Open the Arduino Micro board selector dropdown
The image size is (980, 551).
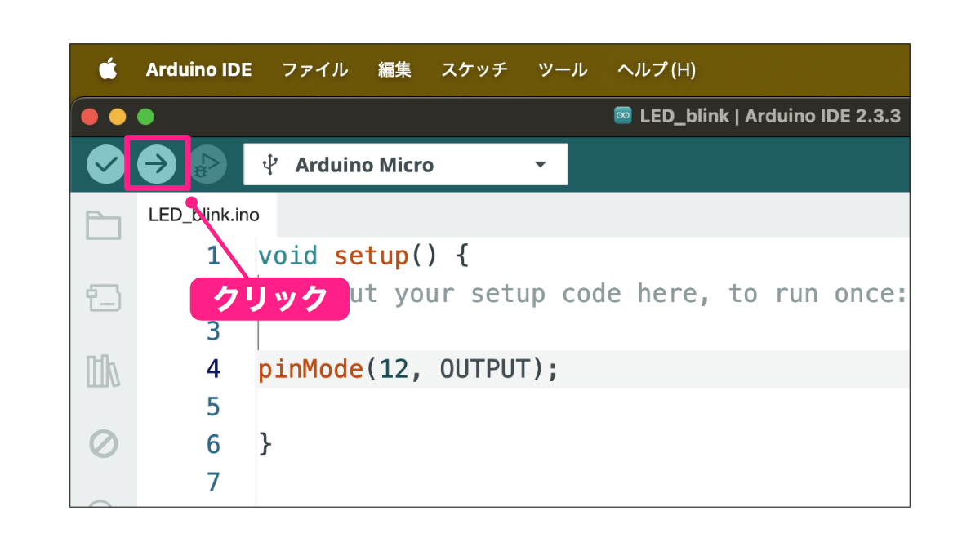click(406, 165)
